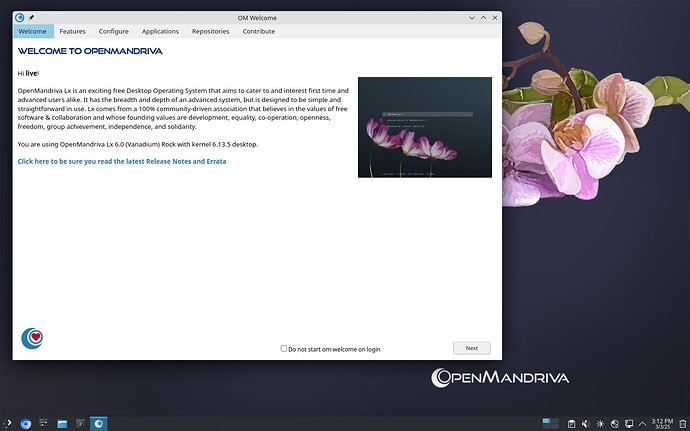This screenshot has height=431, width=690.
Task: Launch the terminal from the taskbar
Action: tap(80, 424)
